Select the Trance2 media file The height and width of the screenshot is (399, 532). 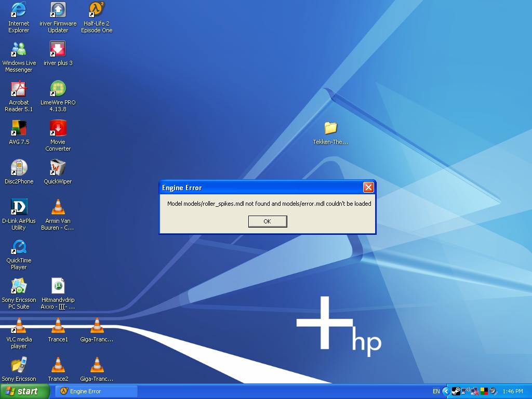coord(58,369)
